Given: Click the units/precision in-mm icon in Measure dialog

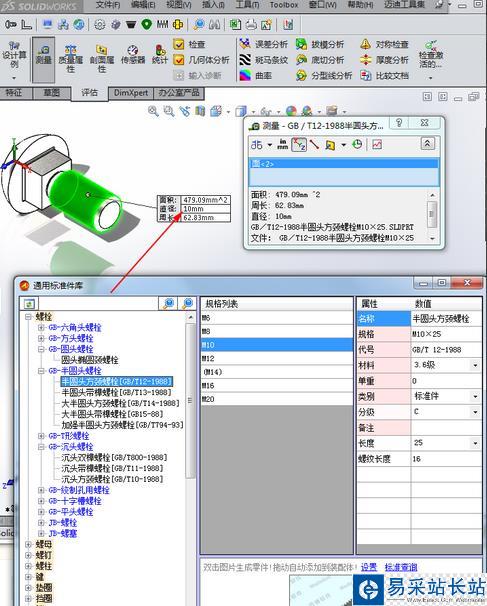Looking at the screenshot, I should 283,145.
